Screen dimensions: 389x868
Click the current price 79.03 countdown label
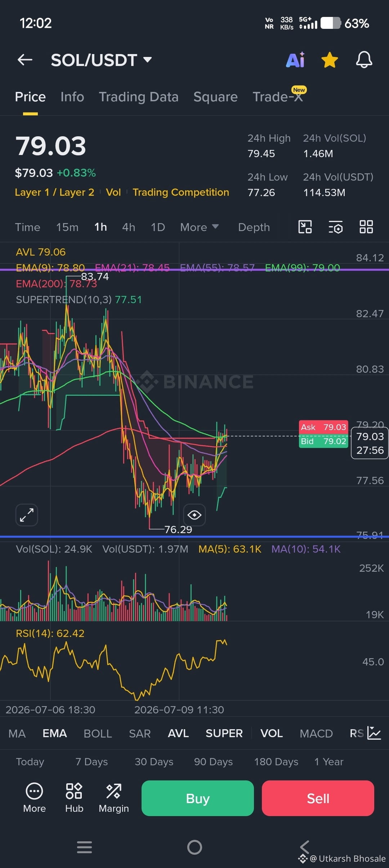[370, 443]
